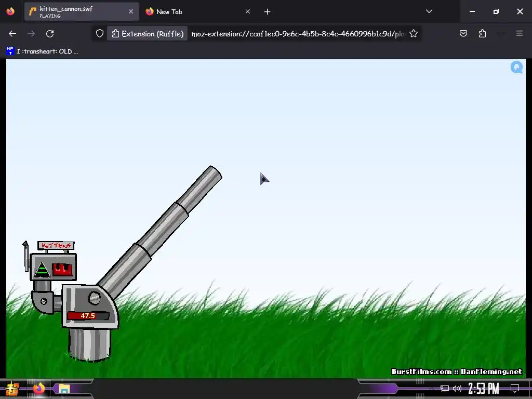Open the Extensions puzzle icon

tap(482, 33)
